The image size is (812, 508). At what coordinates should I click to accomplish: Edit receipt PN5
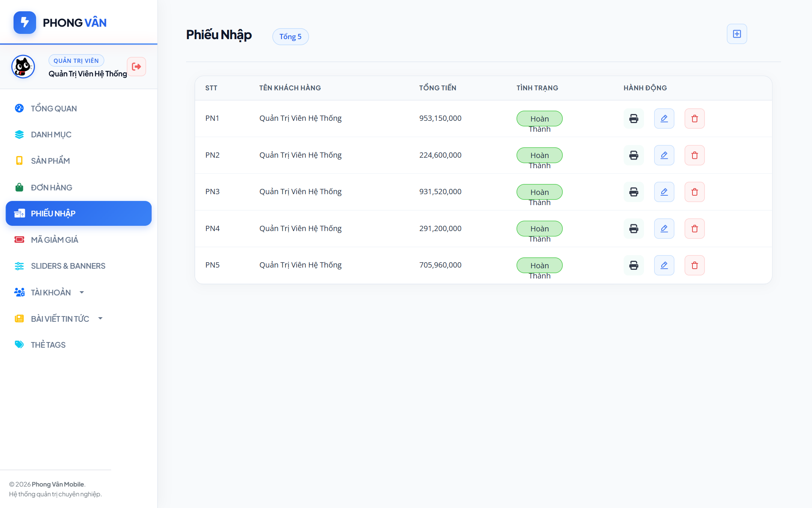pos(664,265)
